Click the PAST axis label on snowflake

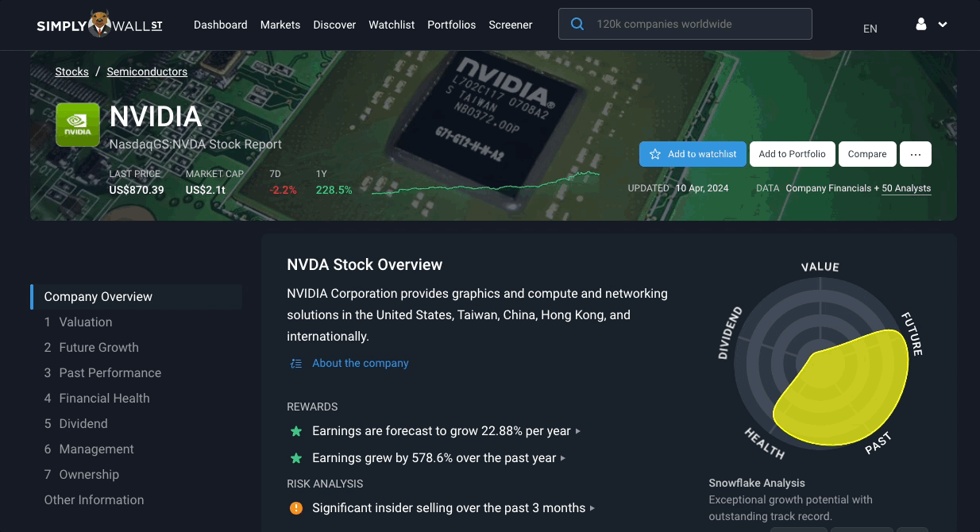[878, 444]
